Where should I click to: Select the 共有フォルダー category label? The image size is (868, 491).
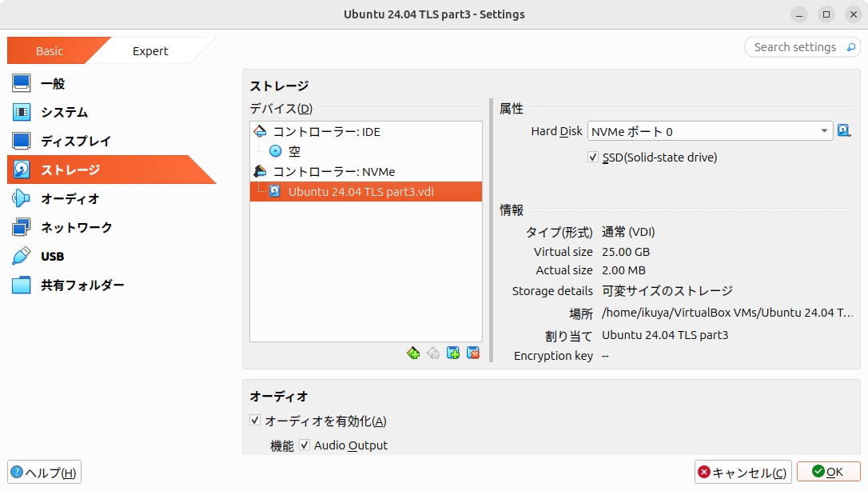82,285
